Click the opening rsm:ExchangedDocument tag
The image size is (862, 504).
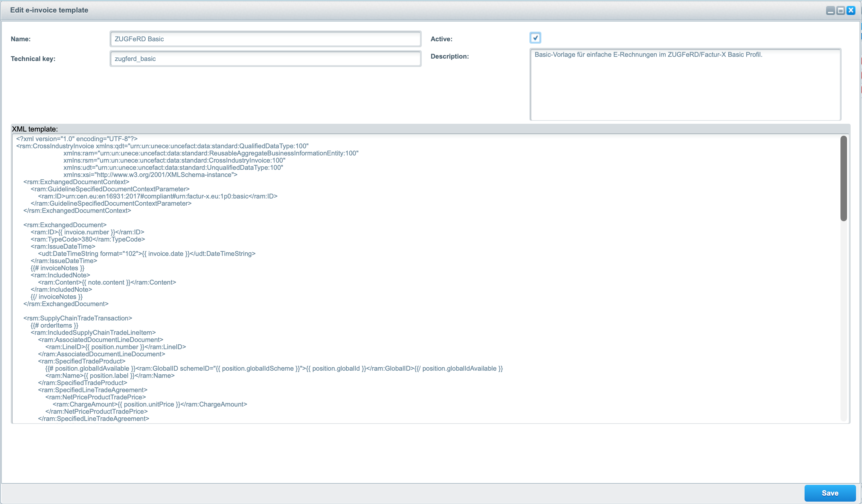pos(65,225)
